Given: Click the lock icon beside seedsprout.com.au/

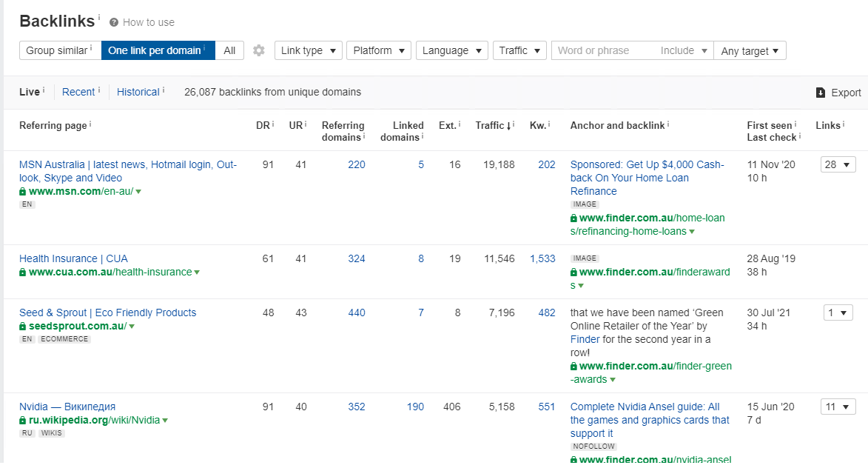Looking at the screenshot, I should pos(23,327).
